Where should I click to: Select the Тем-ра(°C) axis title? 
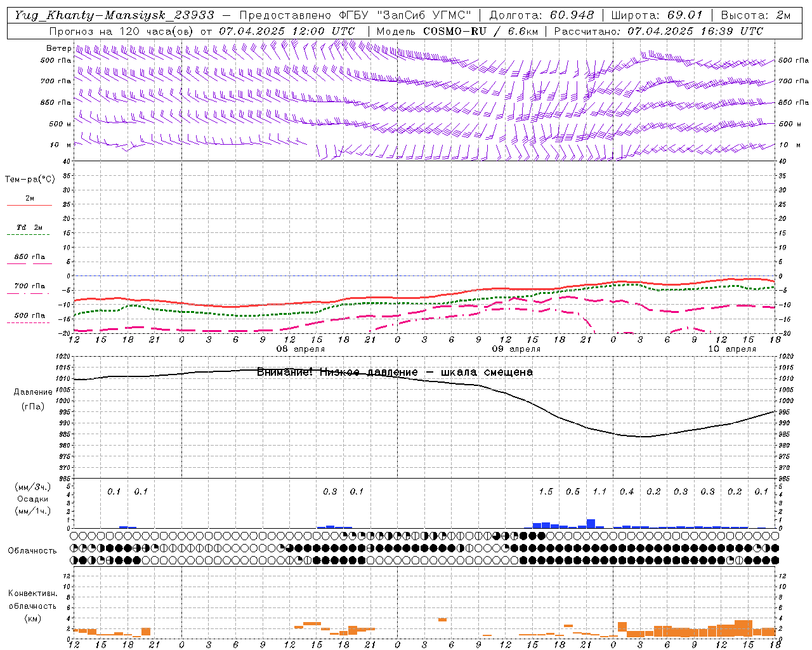coord(30,180)
